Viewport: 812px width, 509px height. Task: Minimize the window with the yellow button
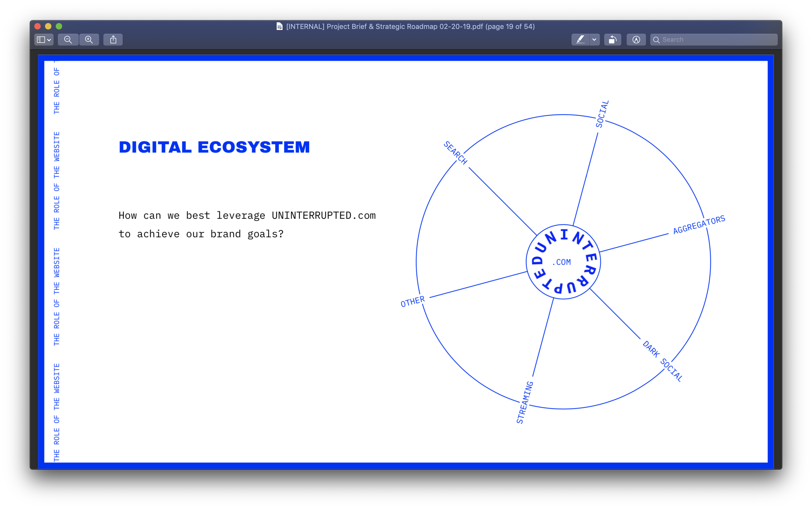coord(48,26)
